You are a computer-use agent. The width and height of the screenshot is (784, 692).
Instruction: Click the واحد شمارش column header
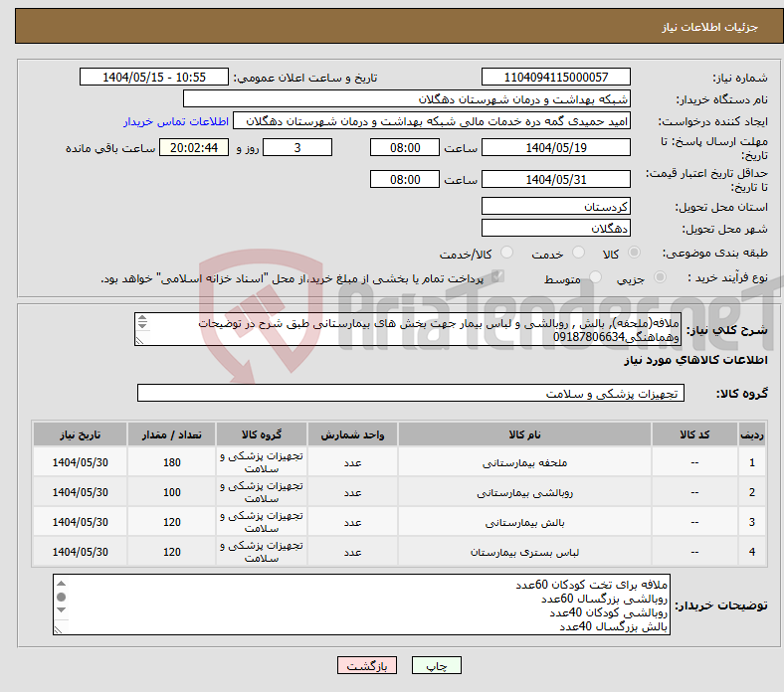point(352,434)
